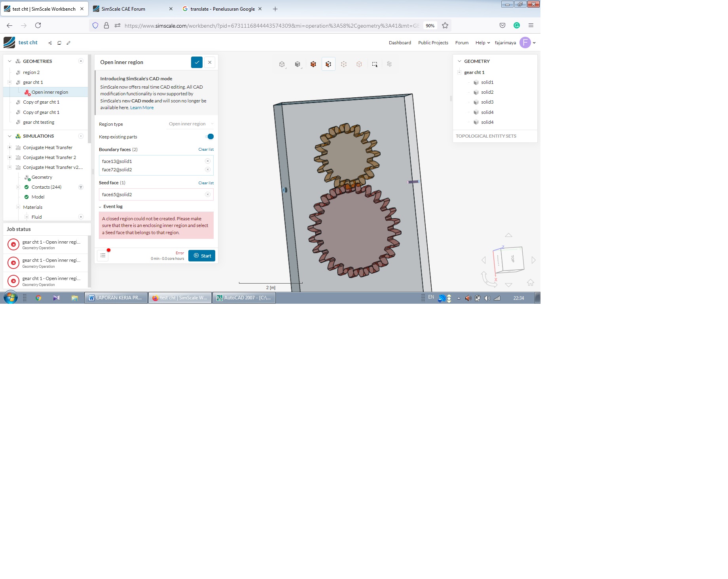Image resolution: width=728 pixels, height=579 pixels.
Task: Rotate view with the up triangle arrow
Action: [508, 235]
